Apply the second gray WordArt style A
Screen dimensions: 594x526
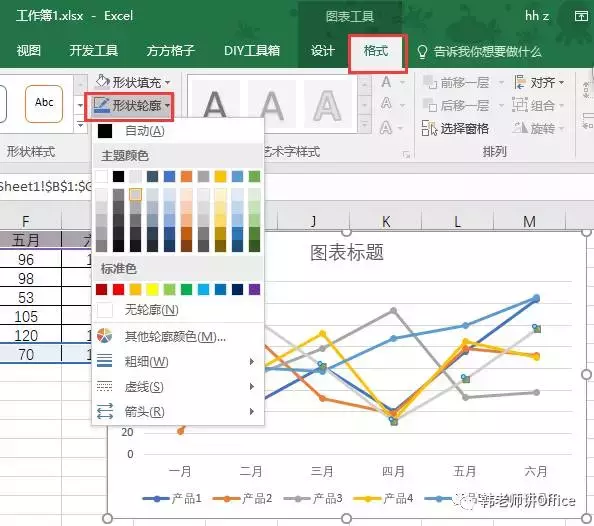[272, 103]
